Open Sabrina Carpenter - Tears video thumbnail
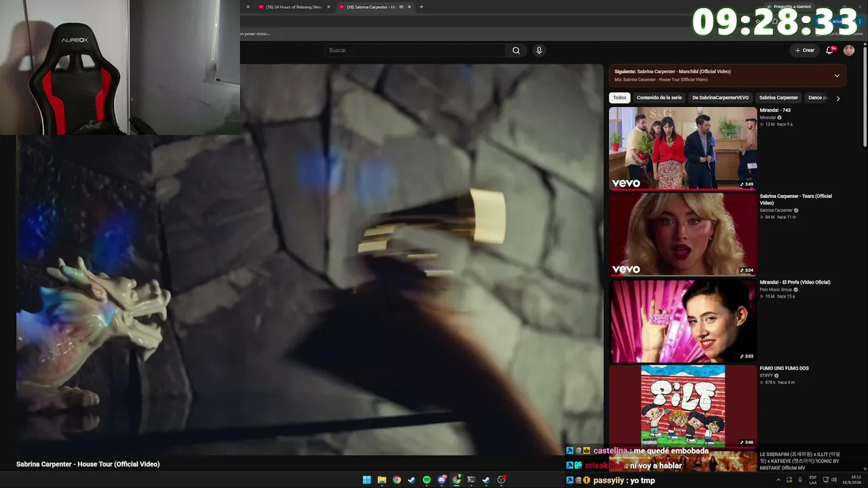The width and height of the screenshot is (868, 488). pyautogui.click(x=683, y=234)
